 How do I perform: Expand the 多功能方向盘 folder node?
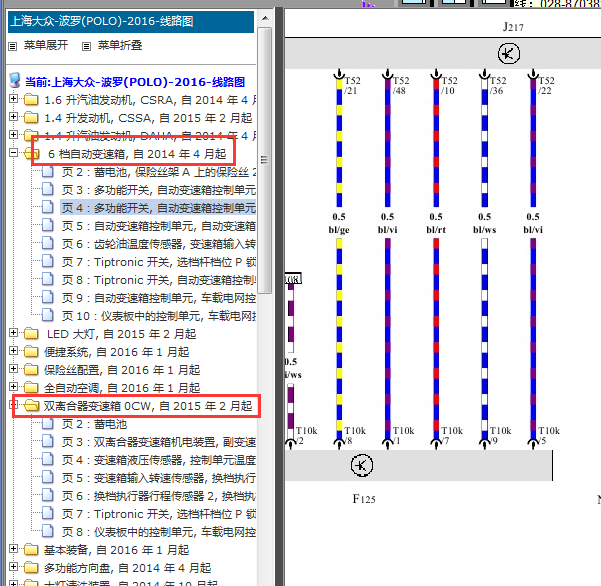pos(13,567)
